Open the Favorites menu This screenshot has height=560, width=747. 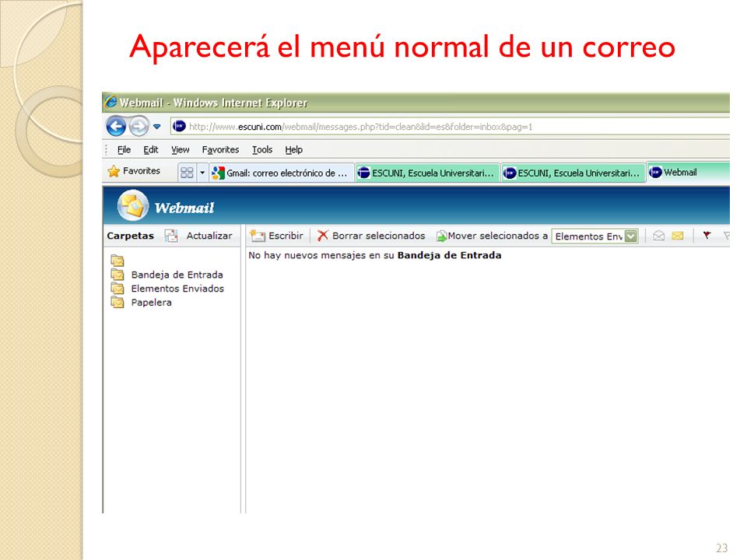tap(220, 149)
